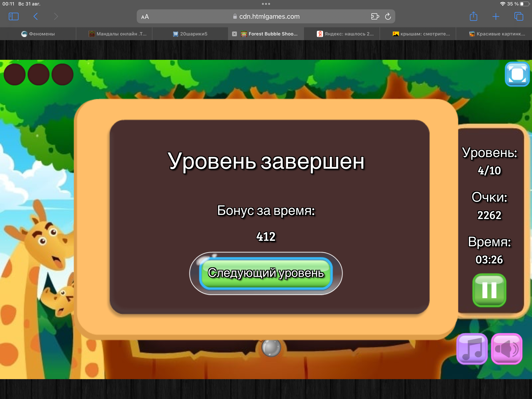Open the extensions puzzle icon in address bar
The image size is (532, 399).
tap(375, 16)
